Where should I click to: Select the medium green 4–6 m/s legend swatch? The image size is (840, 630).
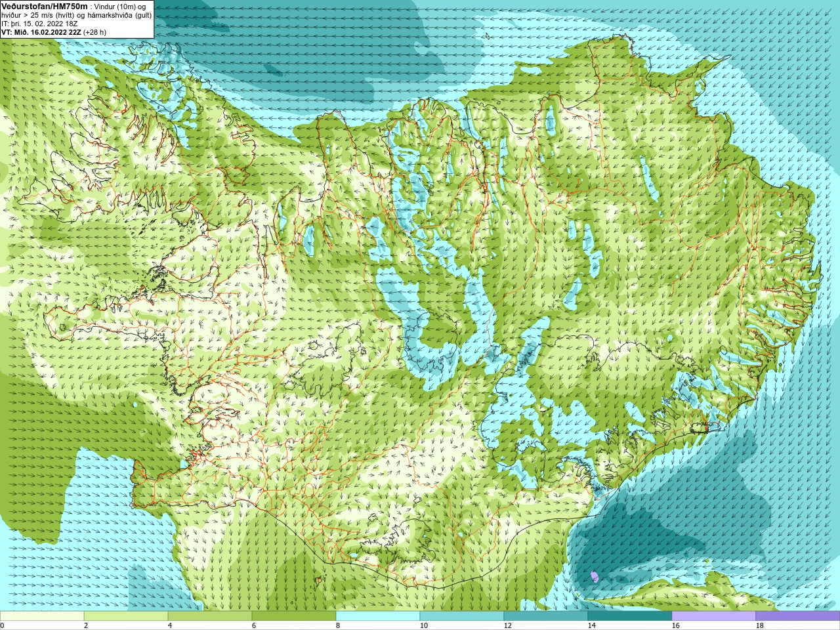pos(210,616)
